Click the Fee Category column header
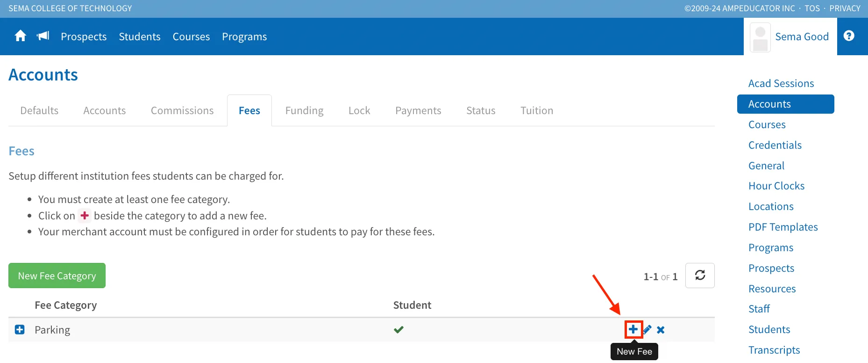868x363 pixels. pos(66,305)
